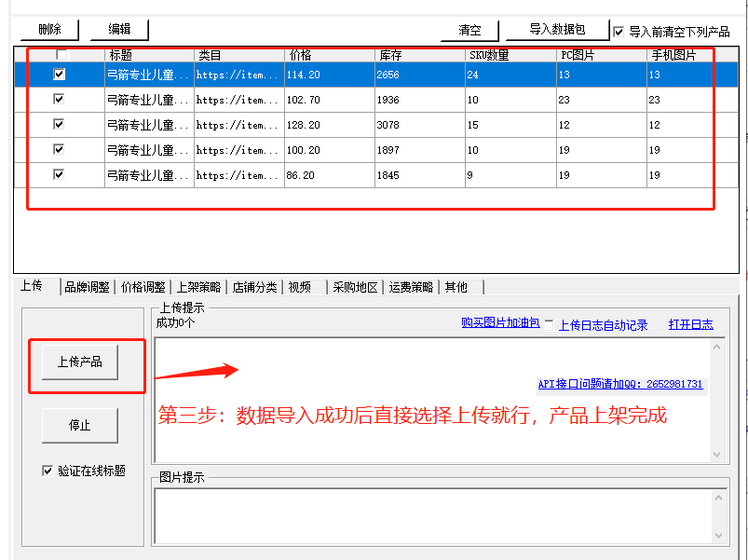Uncheck the row priced 128.20
Viewport: 748px width, 560px height.
click(x=59, y=125)
